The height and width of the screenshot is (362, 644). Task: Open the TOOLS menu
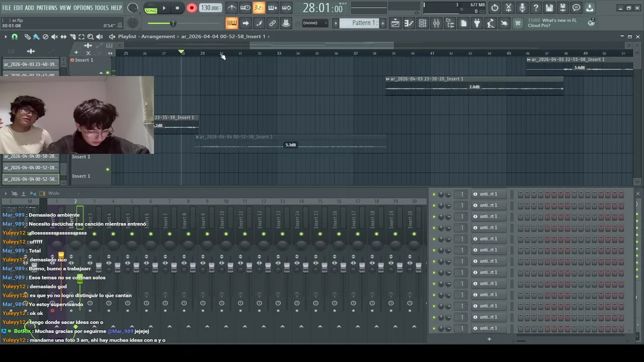pyautogui.click(x=102, y=8)
